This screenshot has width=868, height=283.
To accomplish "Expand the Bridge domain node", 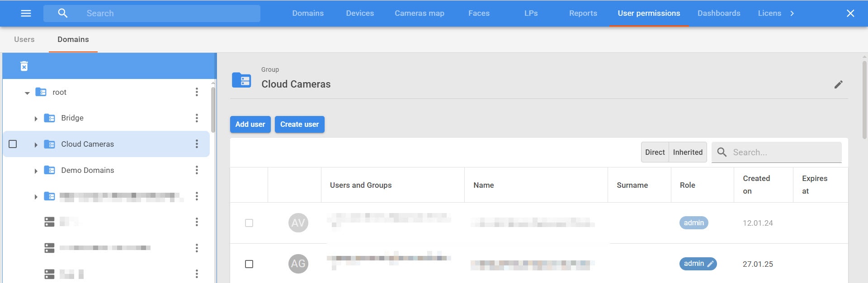I will [36, 118].
